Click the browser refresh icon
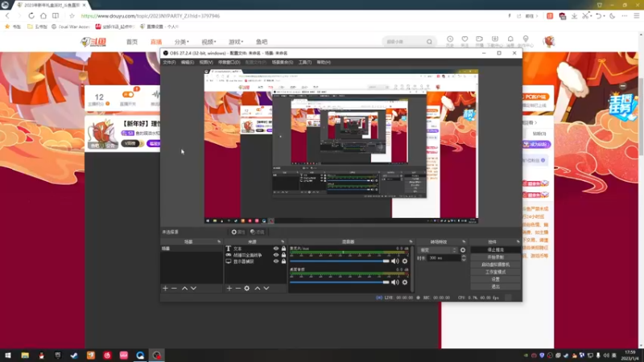Screen dimensions: 644x362 click(x=31, y=16)
